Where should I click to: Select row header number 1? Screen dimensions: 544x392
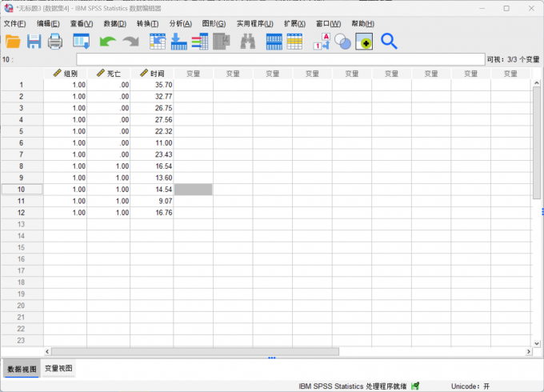(22, 85)
